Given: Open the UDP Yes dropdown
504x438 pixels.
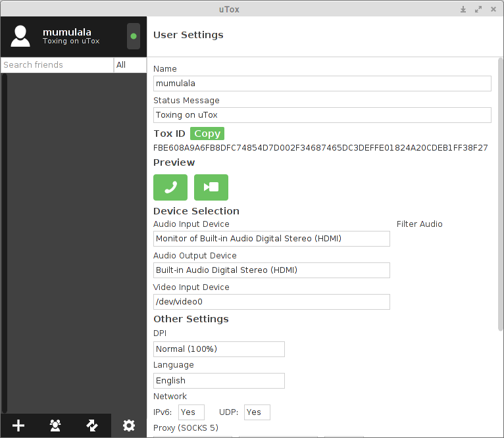Looking at the screenshot, I should point(257,412).
